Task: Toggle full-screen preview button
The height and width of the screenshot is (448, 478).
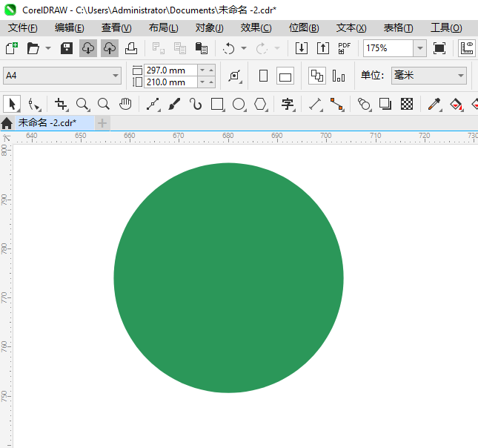Action: [439, 48]
